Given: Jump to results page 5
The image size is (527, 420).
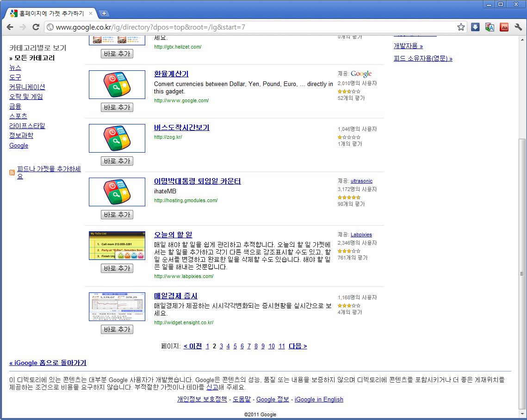Looking at the screenshot, I should coord(235,346).
